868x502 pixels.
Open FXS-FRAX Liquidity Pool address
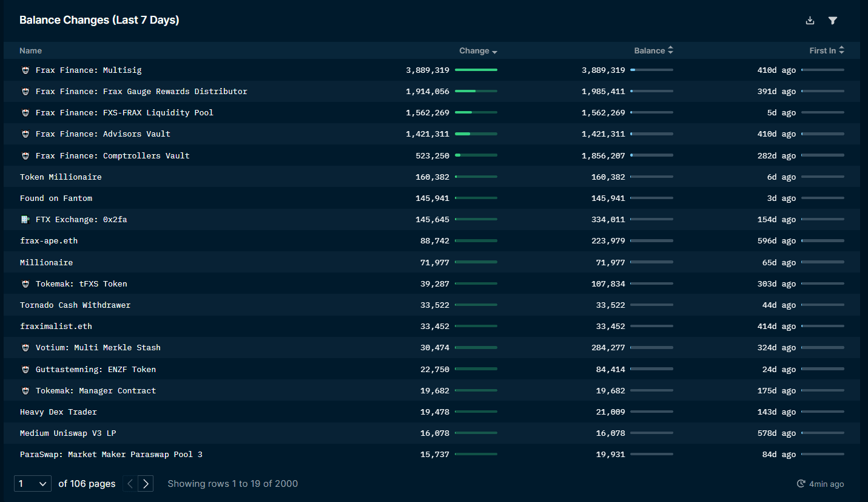pyautogui.click(x=124, y=113)
